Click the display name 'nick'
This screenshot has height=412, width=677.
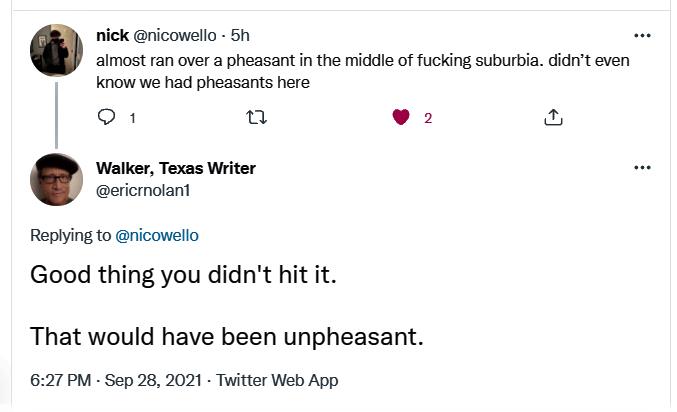(x=112, y=36)
